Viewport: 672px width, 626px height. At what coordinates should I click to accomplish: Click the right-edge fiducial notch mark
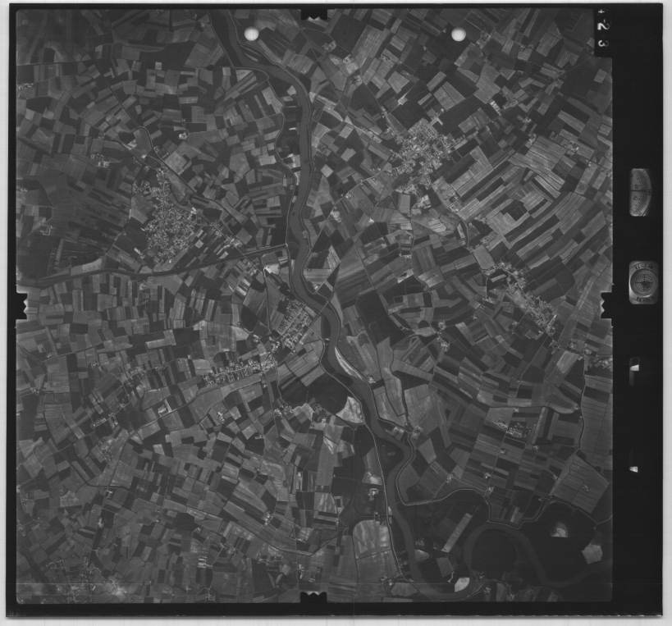(x=607, y=304)
